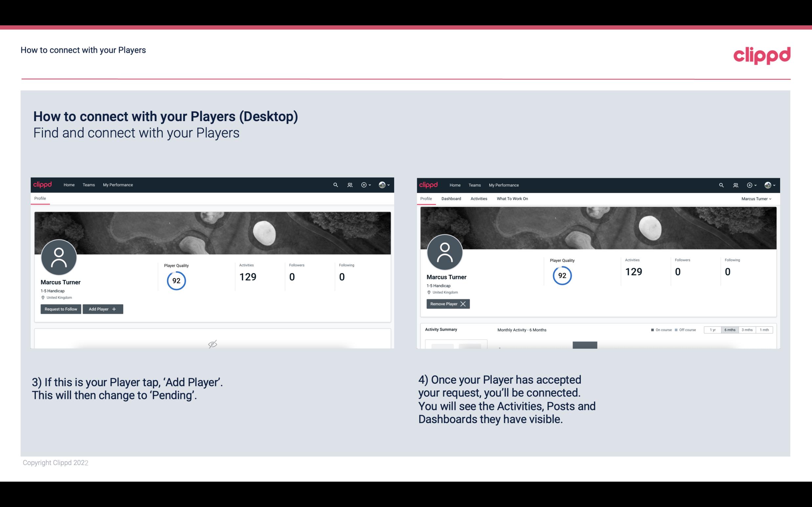The image size is (812, 507).
Task: Click the Clippd logo in right panel navbar
Action: [428, 184]
